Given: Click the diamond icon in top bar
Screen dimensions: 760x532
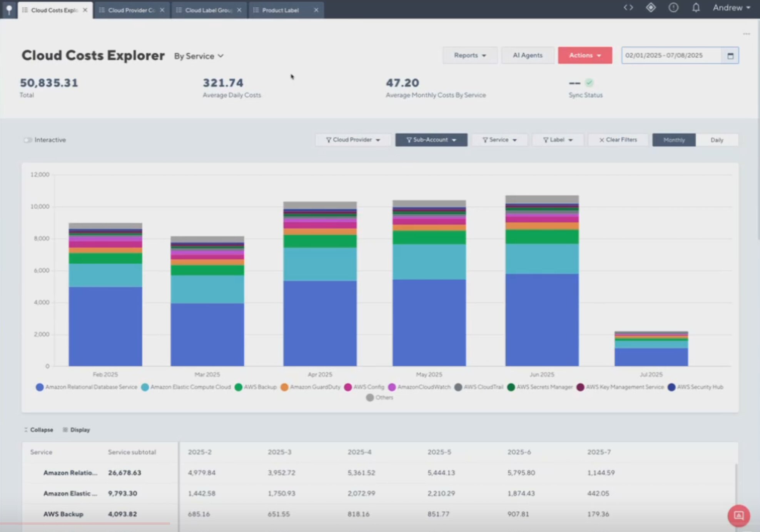Looking at the screenshot, I should click(x=651, y=8).
